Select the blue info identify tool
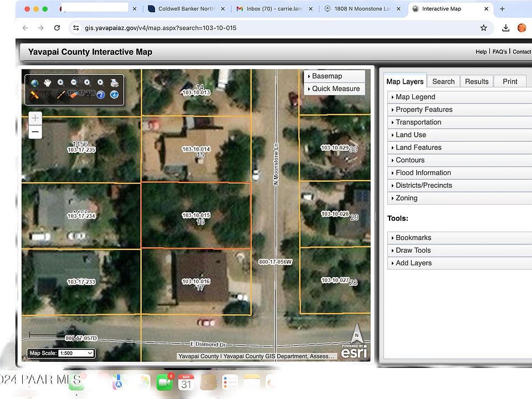 pyautogui.click(x=114, y=95)
